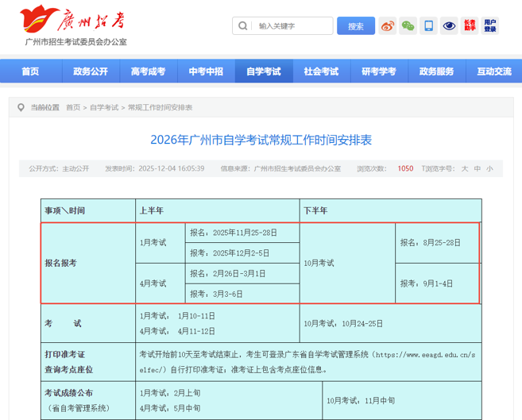Viewport: 522px width, 420px height.
Task: Open the 高考成考 navigation menu
Action: 148,71
